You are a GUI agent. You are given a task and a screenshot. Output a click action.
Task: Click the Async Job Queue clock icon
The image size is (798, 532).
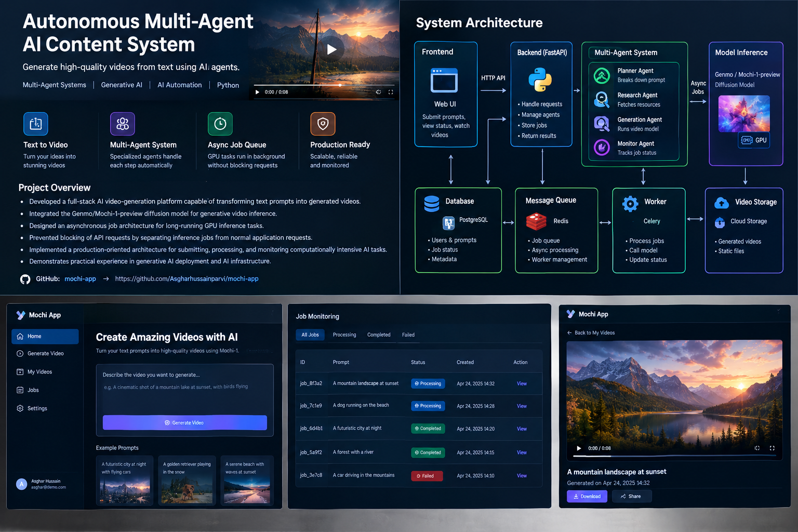click(x=220, y=124)
